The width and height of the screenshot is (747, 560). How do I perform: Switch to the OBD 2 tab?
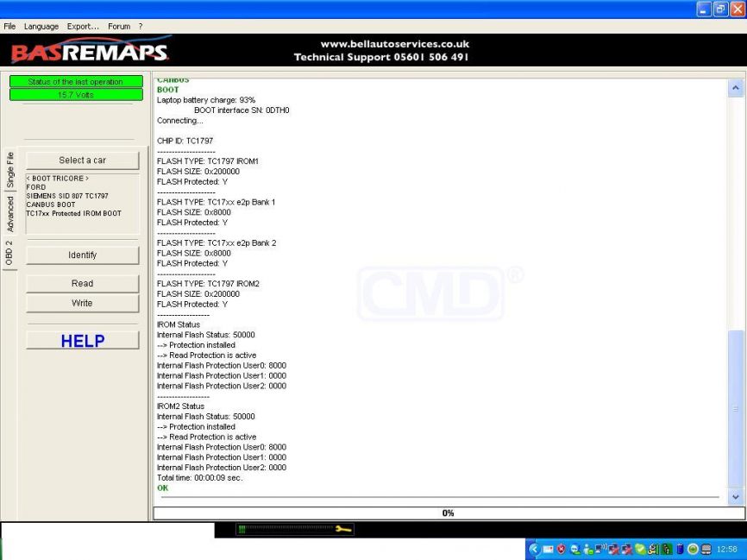click(9, 253)
